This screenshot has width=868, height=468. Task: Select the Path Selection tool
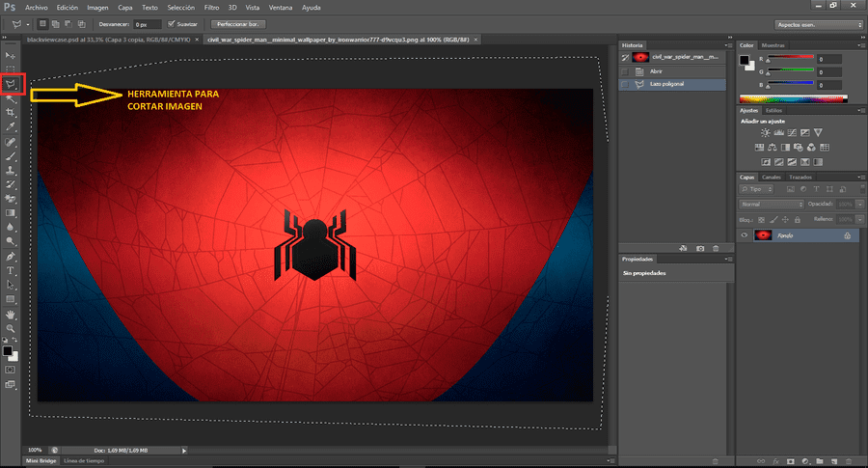(x=11, y=285)
